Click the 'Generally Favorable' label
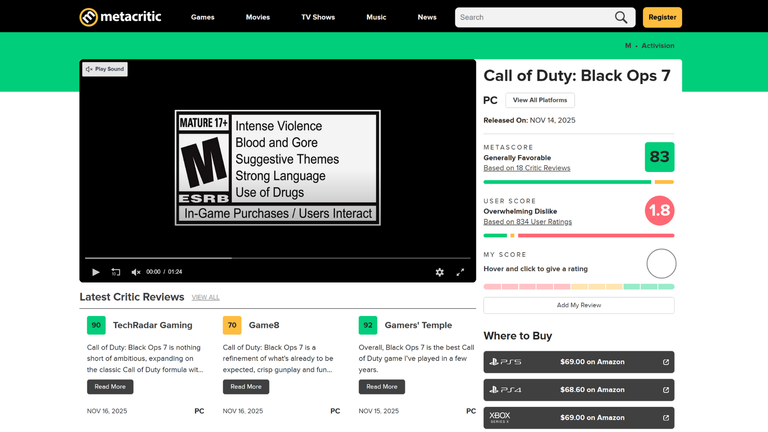768x432 pixels. click(x=517, y=158)
